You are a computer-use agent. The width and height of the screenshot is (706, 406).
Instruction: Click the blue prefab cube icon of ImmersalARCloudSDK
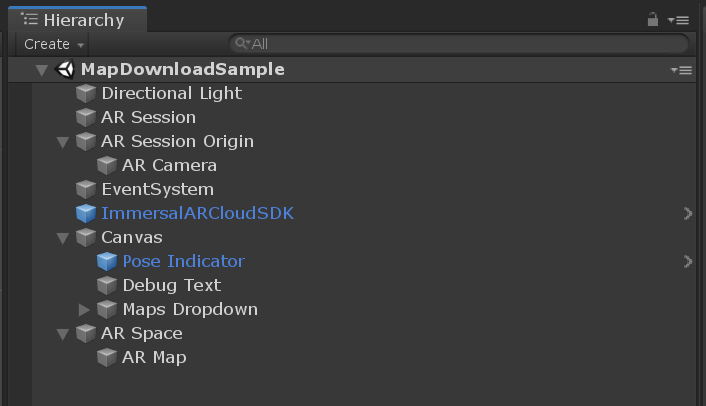86,213
